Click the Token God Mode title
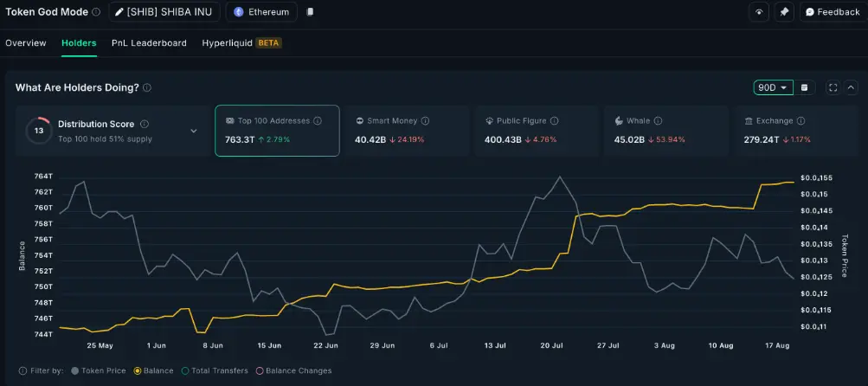 (x=47, y=11)
